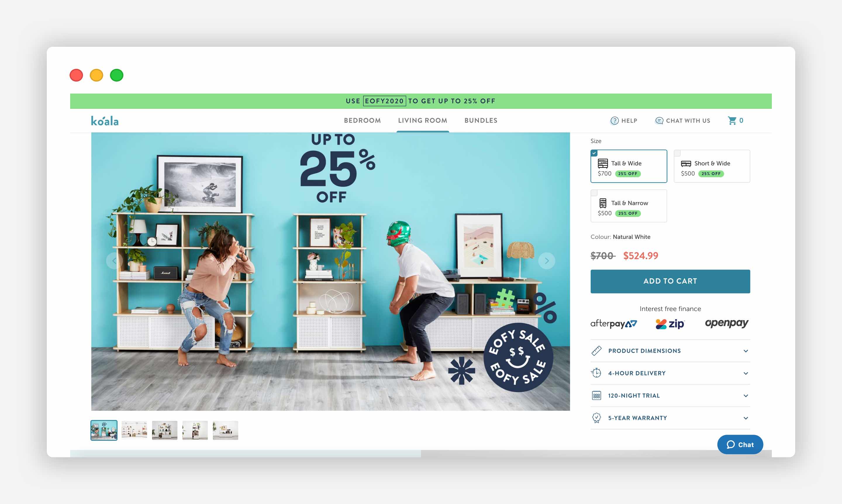The image size is (842, 504).
Task: Click the Zip payment icon
Action: pos(670,323)
